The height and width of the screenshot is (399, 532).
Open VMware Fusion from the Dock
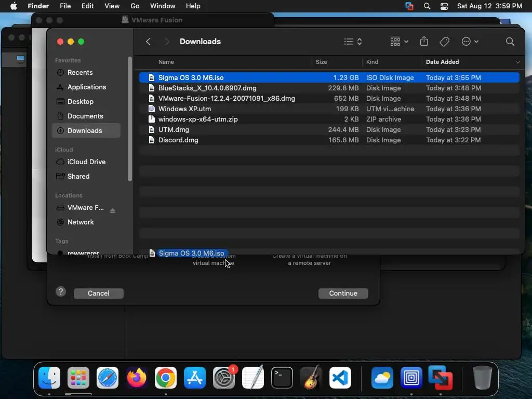[441, 378]
